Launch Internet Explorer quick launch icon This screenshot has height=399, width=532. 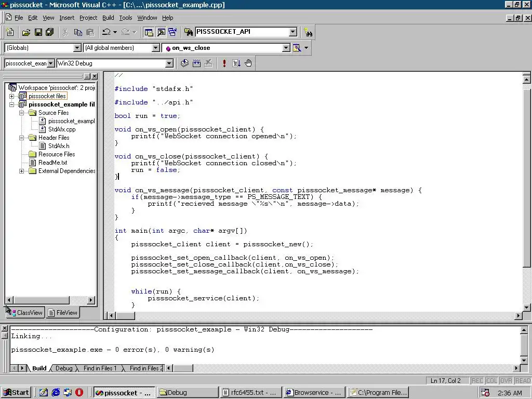tap(56, 393)
